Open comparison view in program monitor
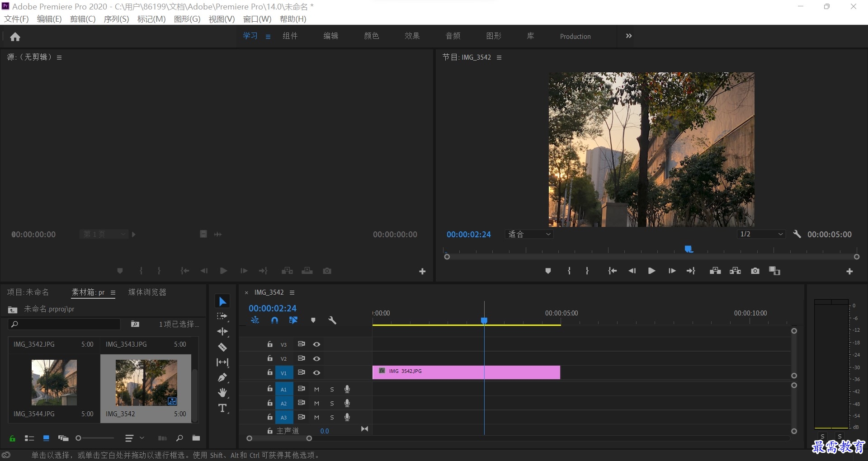The width and height of the screenshot is (868, 461). click(x=774, y=271)
